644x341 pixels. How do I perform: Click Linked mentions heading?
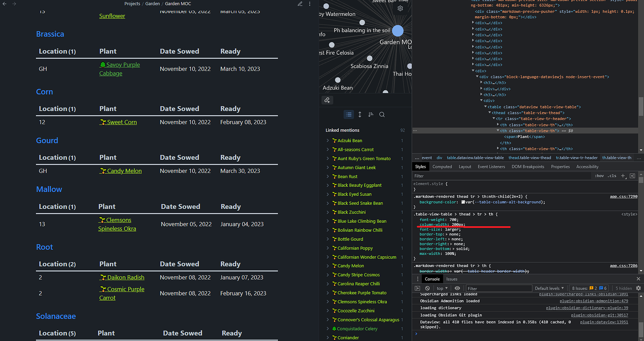[x=343, y=130]
